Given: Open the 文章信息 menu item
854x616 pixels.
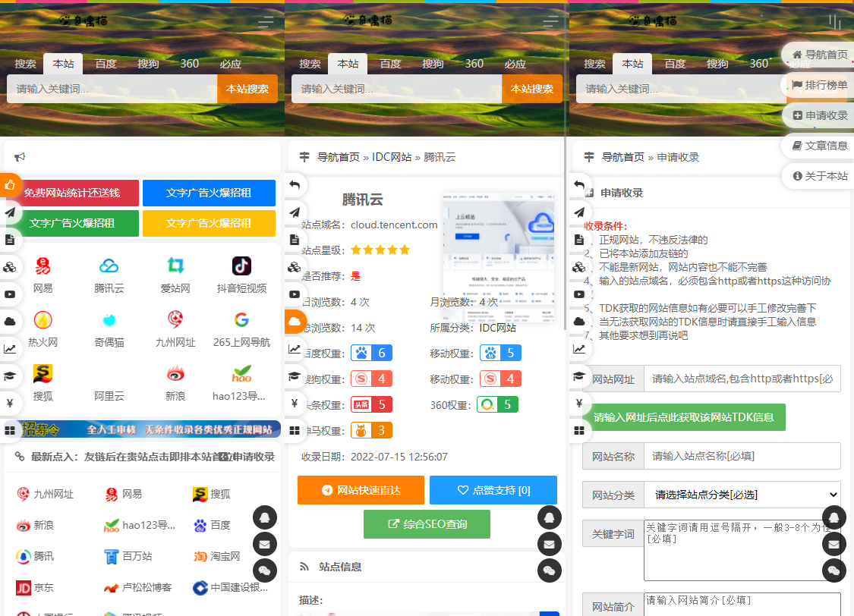Looking at the screenshot, I should click(819, 146).
